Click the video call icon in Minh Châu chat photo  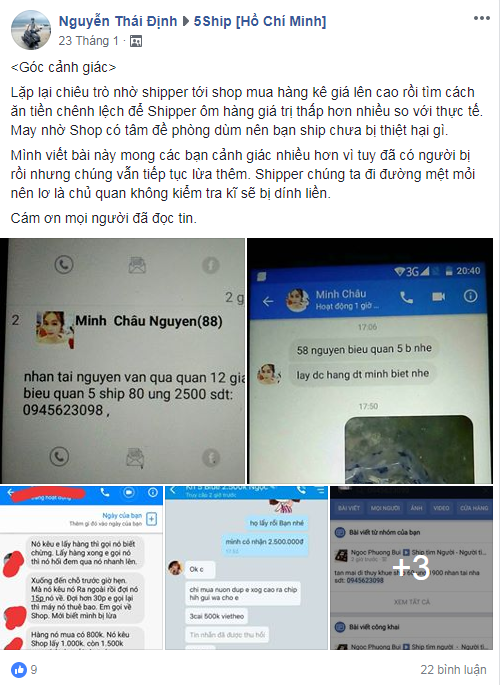tap(438, 297)
